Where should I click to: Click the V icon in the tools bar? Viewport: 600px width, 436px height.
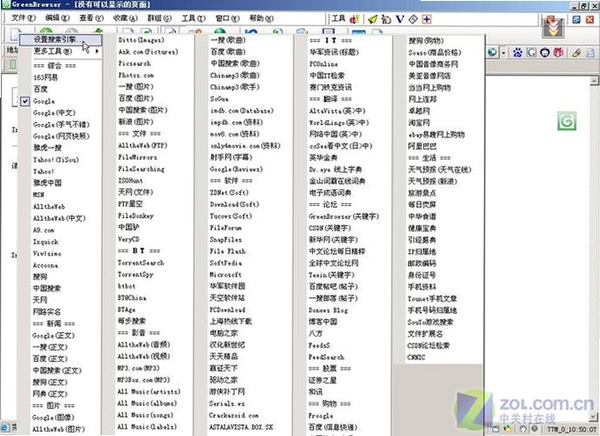click(x=400, y=19)
